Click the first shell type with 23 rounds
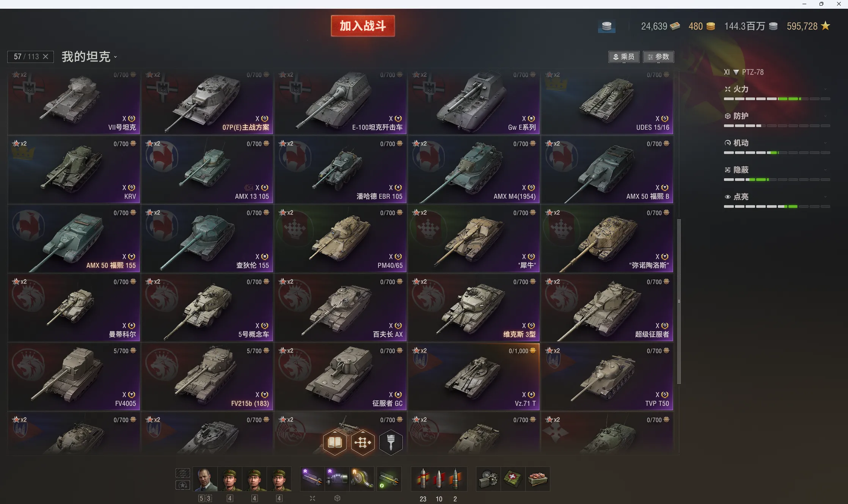This screenshot has width=848, height=504. pos(423,479)
